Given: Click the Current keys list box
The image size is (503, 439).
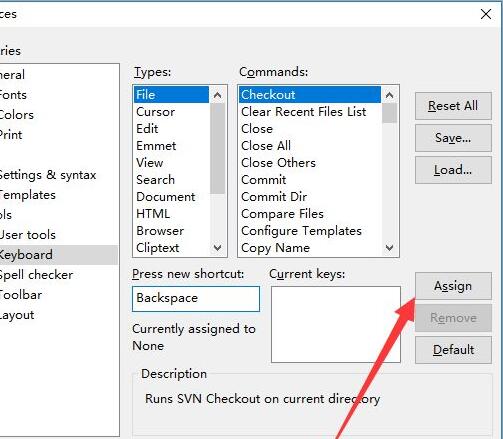Looking at the screenshot, I should 336,324.
